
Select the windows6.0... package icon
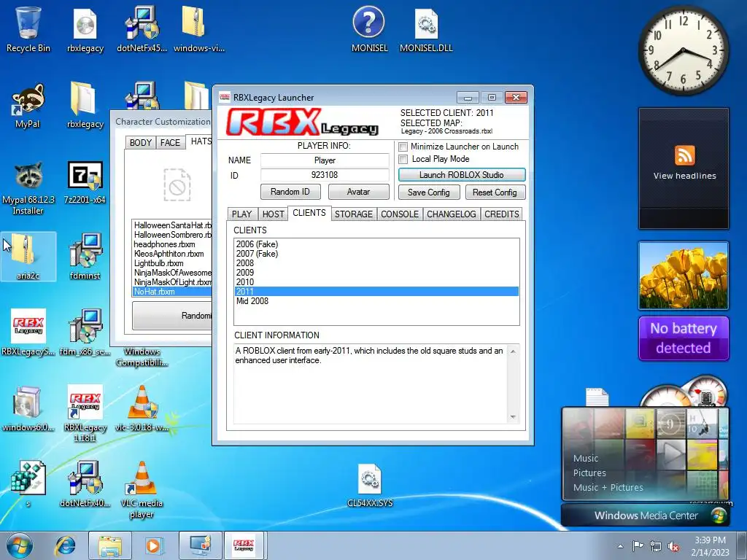pyautogui.click(x=28, y=408)
